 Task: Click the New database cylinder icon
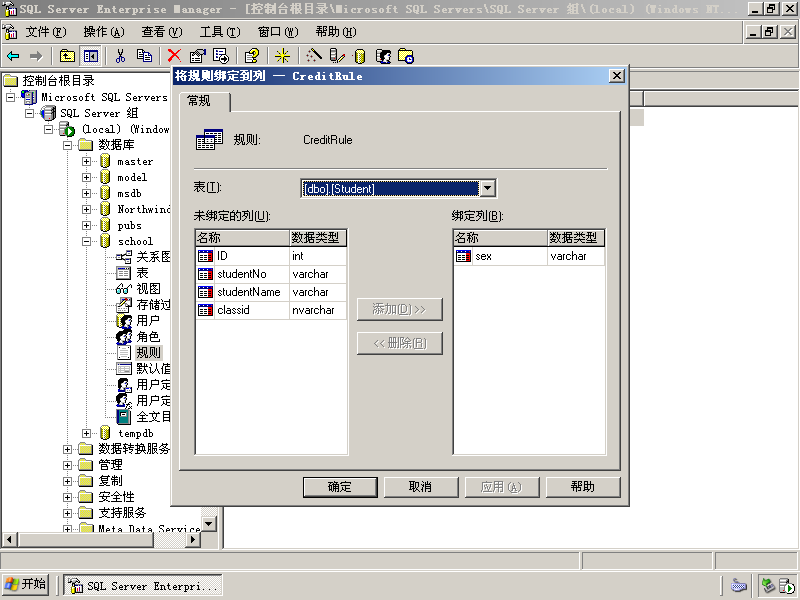pyautogui.click(x=360, y=56)
